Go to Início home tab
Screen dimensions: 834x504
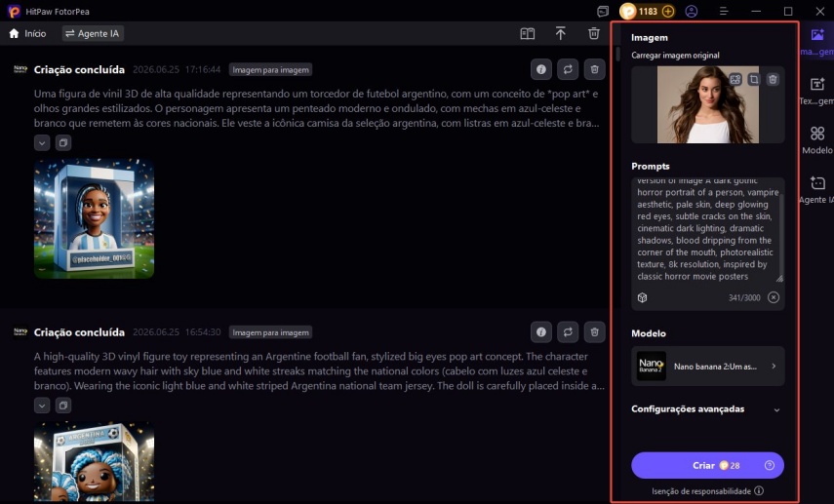[x=27, y=33]
